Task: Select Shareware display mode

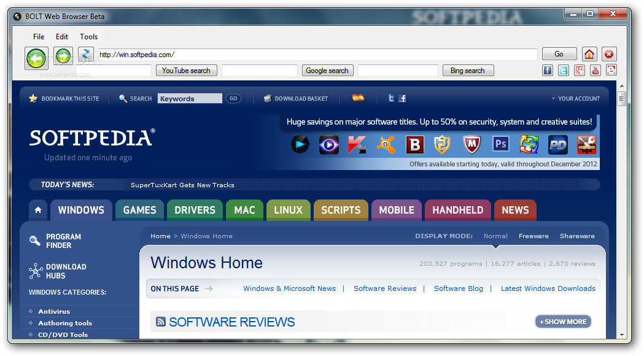Action: pos(577,236)
